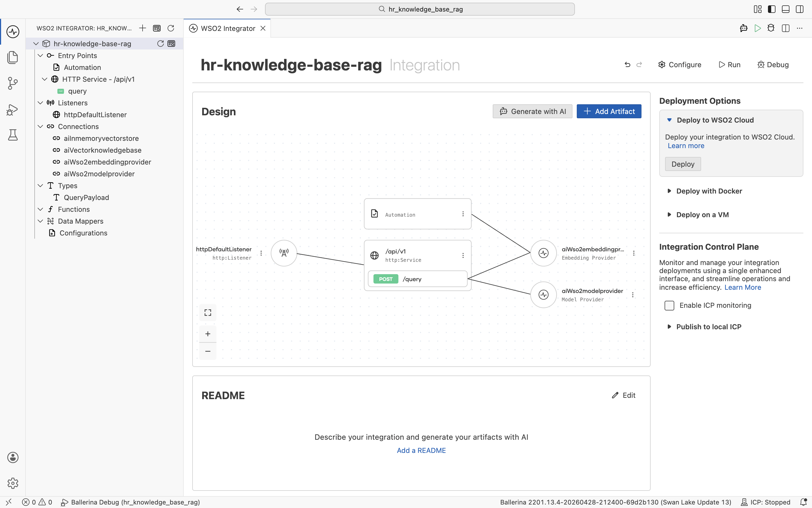Enable ICP monitoring checkbox
Image resolution: width=812 pixels, height=508 pixels.
pyautogui.click(x=669, y=305)
